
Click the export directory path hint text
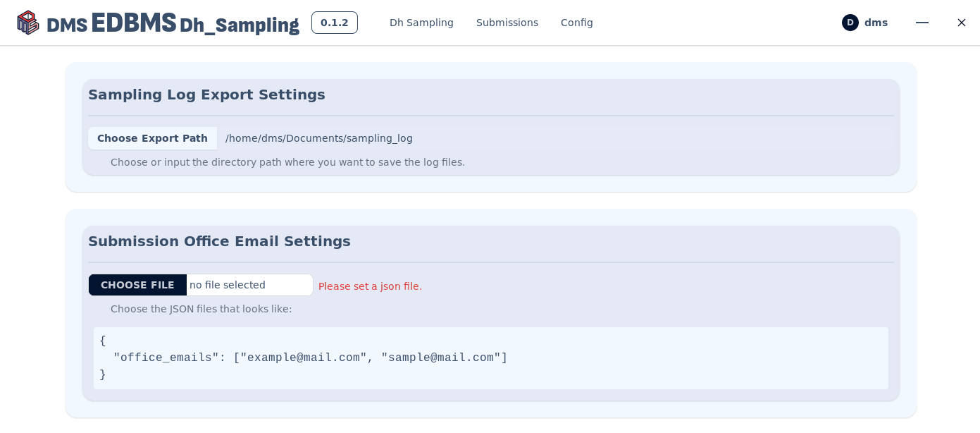(287, 162)
